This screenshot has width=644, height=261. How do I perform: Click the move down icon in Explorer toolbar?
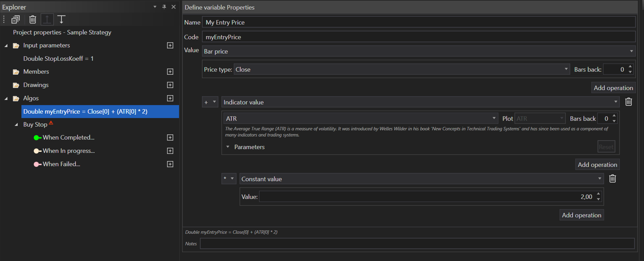[62, 19]
